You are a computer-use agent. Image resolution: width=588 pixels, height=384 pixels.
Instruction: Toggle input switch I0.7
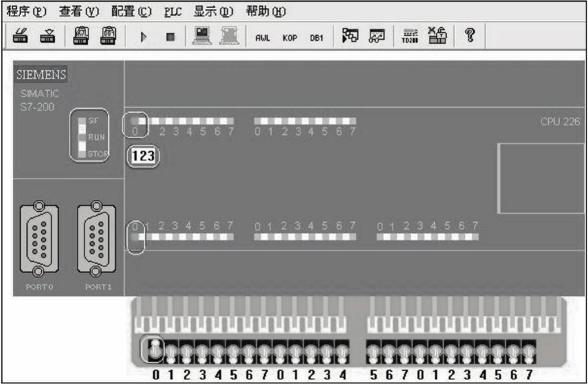[x=265, y=353]
